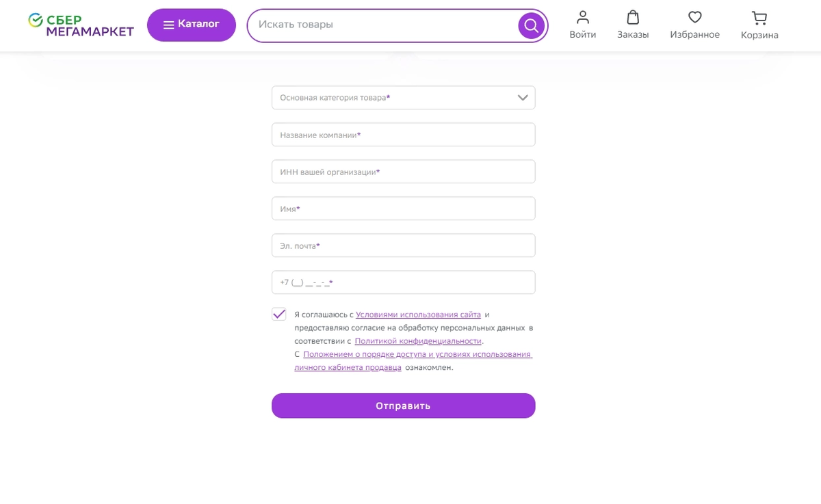Image resolution: width=821 pixels, height=504 pixels.
Task: Open the Заказы orders bag icon
Action: point(633,17)
